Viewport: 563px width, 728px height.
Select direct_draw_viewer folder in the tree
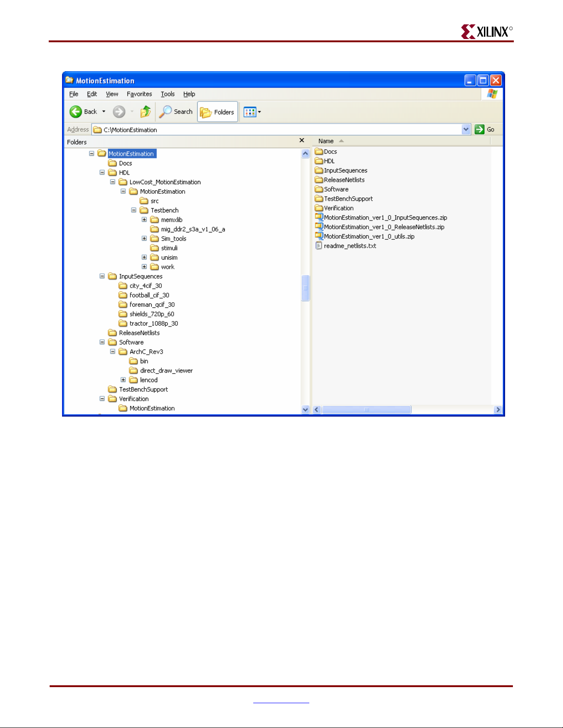pos(161,371)
